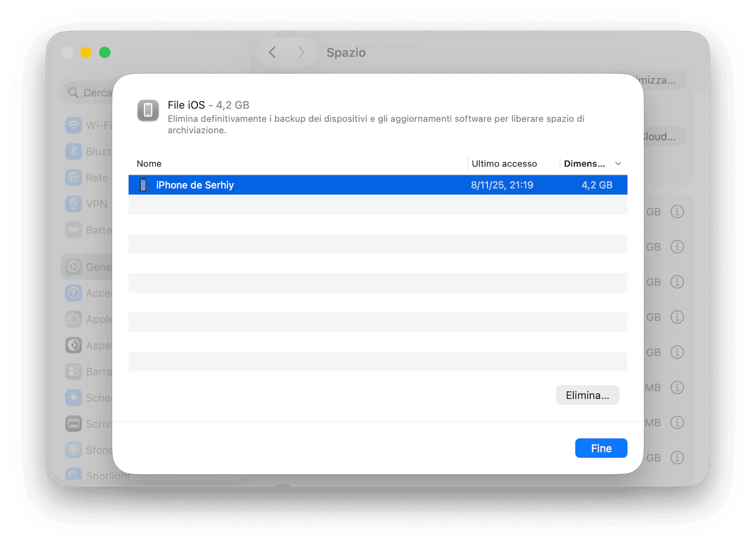Sort by the Nome column header

149,164
